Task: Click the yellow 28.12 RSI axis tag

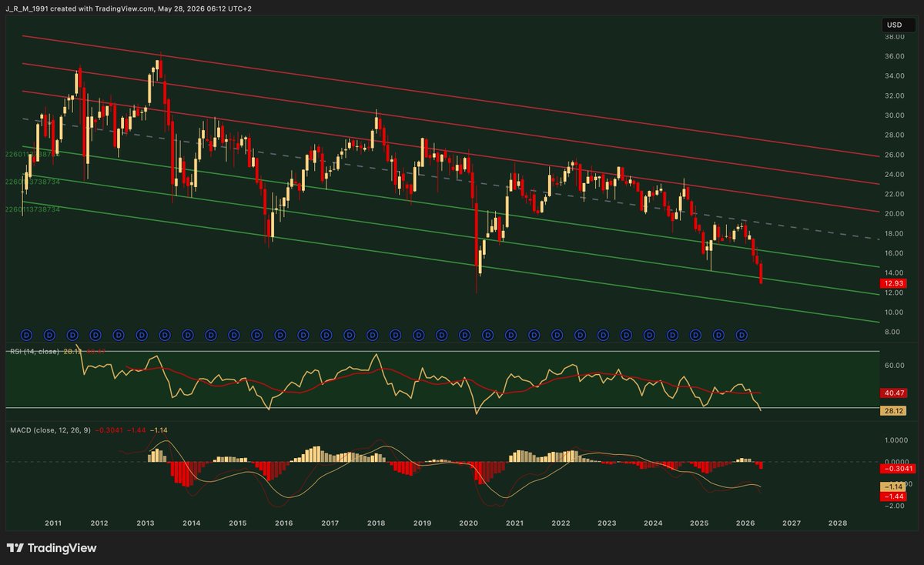Action: coord(892,411)
